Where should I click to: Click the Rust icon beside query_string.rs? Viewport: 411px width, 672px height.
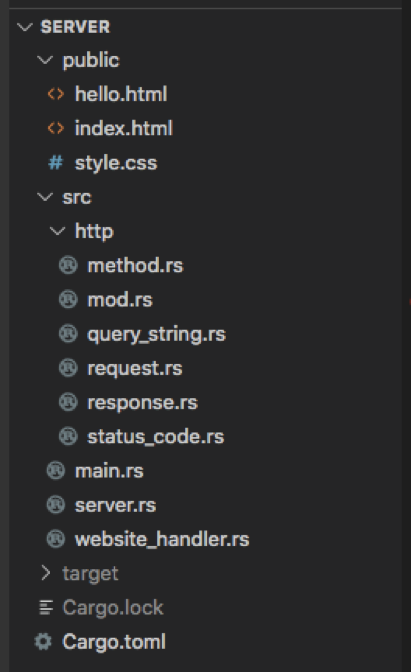click(68, 334)
